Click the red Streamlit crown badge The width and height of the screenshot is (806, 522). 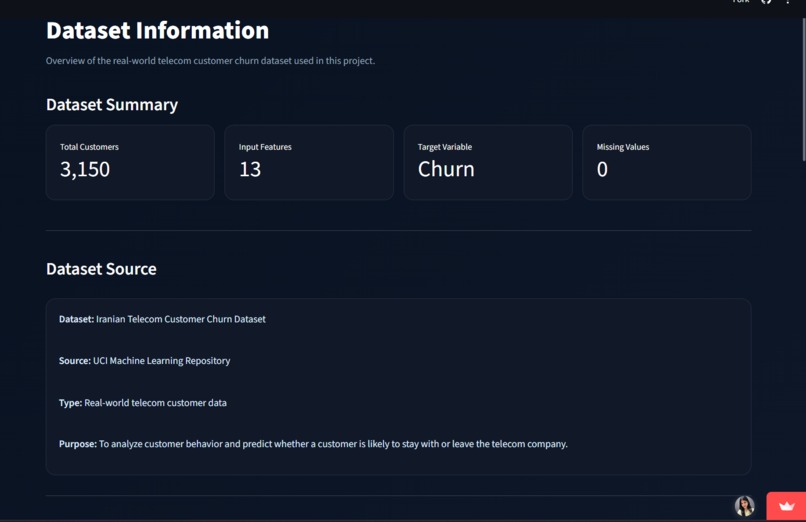pos(786,506)
